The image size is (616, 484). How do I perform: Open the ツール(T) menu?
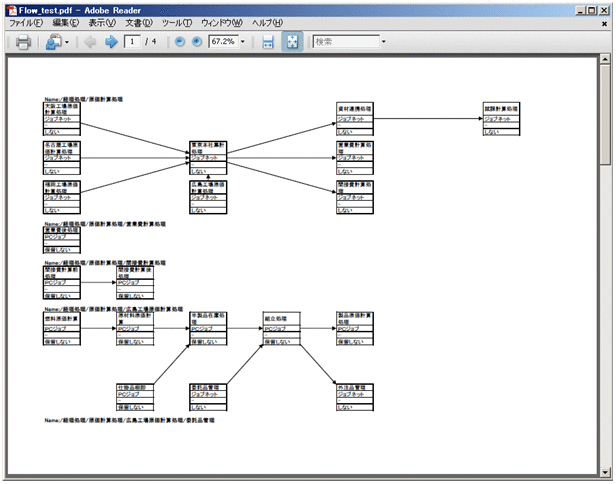coord(176,22)
